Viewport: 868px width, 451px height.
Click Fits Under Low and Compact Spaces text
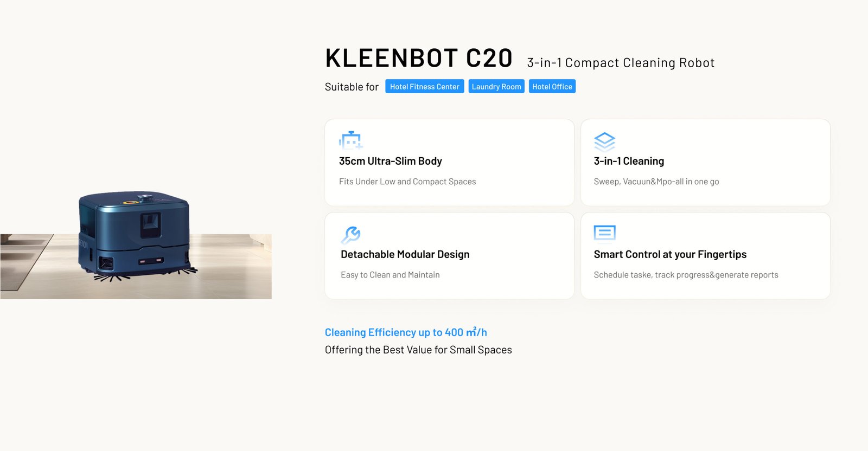pos(407,182)
